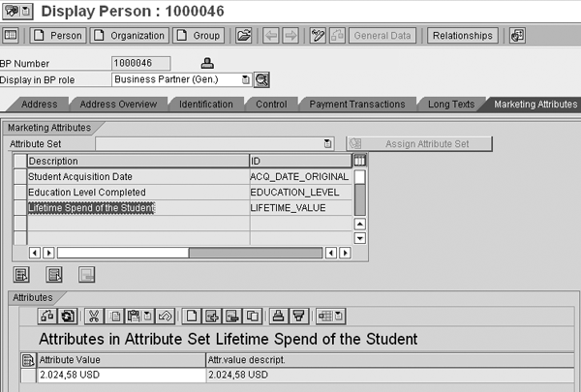Select row Student Acquisition Date
This screenshot has width=581, height=392.
(x=19, y=177)
